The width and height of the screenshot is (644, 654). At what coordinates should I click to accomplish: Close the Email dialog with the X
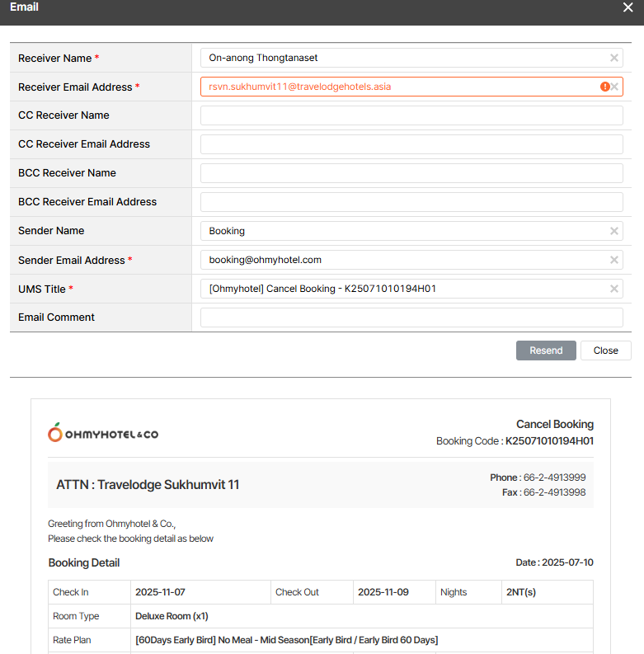pos(628,7)
